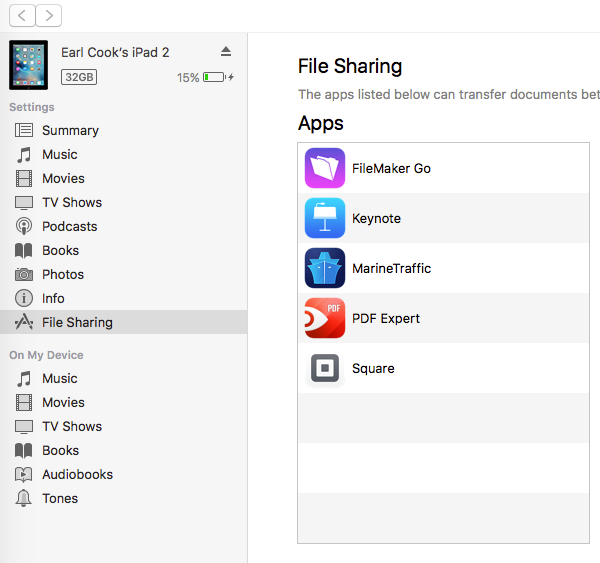
Task: Click the '15%' battery percentage text
Action: pos(188,78)
